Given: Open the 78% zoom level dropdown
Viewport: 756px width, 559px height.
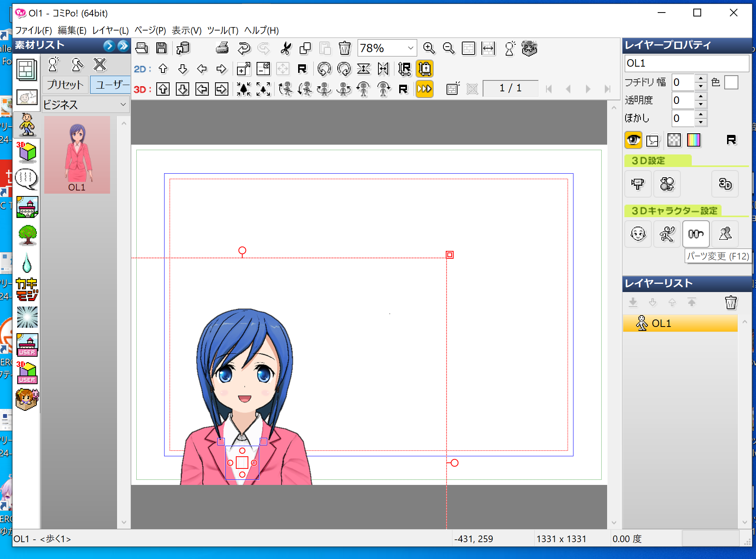Looking at the screenshot, I should pos(410,48).
